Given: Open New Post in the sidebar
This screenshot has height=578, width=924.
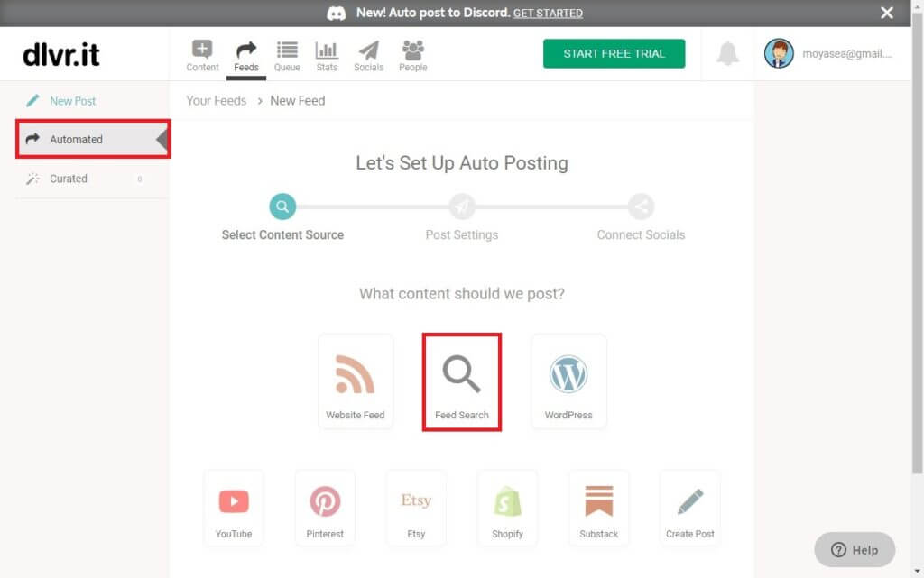Looking at the screenshot, I should [72, 101].
